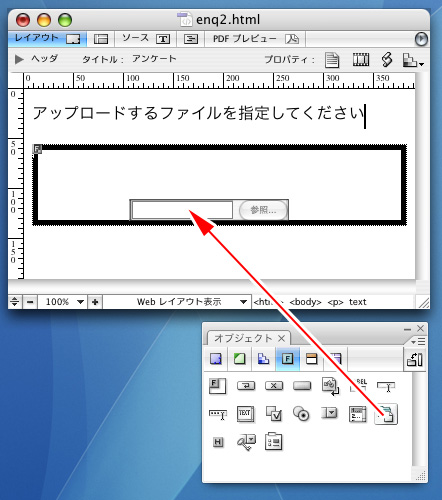Minimize the Objects palette
Screen dimensions: 442x500
click(407, 329)
